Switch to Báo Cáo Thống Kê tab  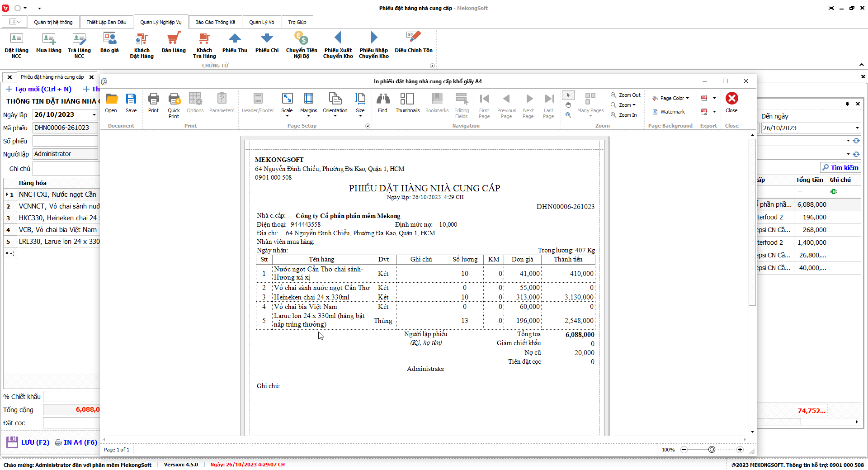click(x=215, y=22)
